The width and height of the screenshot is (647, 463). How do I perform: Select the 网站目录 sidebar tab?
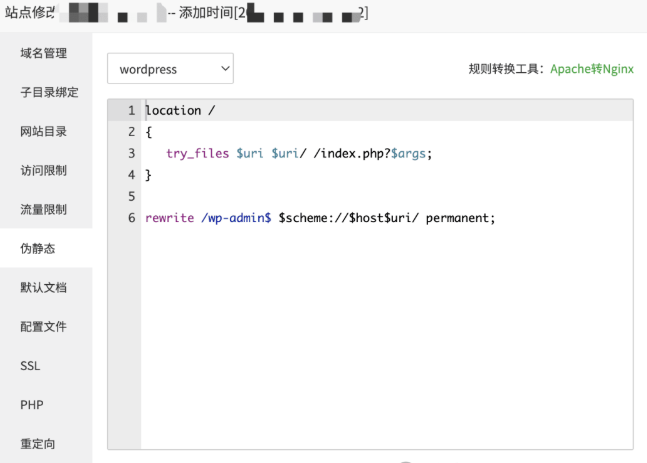tap(44, 131)
